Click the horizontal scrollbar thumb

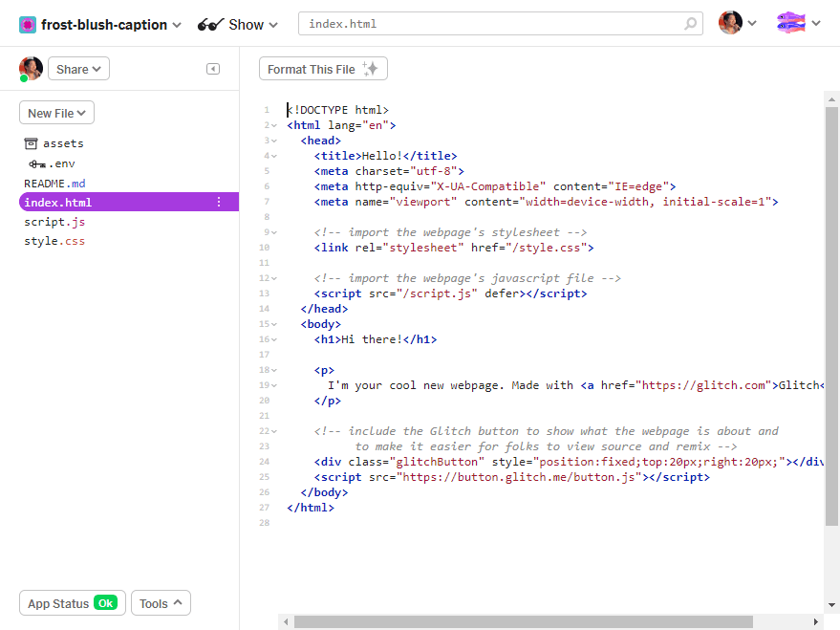[524, 622]
